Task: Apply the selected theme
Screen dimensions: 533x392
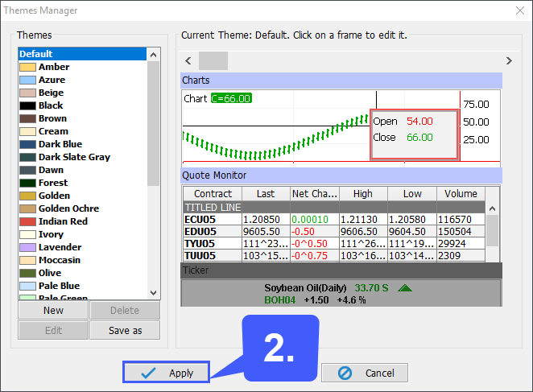Action: coord(166,373)
